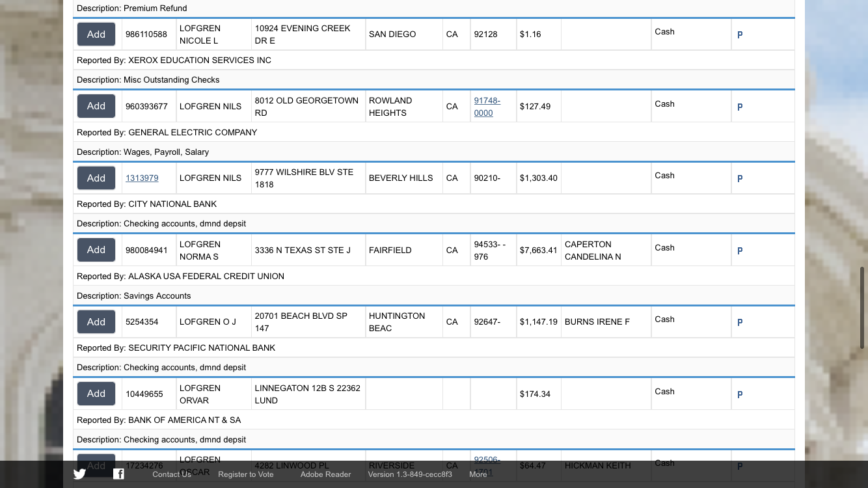Image resolution: width=868 pixels, height=488 pixels.
Task: Select Reported By Alaska USA Federal Credit Union
Action: [x=180, y=277]
